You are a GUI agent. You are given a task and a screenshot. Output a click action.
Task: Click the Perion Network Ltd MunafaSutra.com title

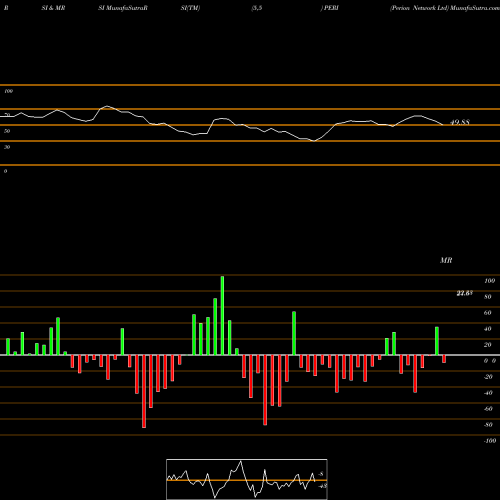click(x=445, y=8)
